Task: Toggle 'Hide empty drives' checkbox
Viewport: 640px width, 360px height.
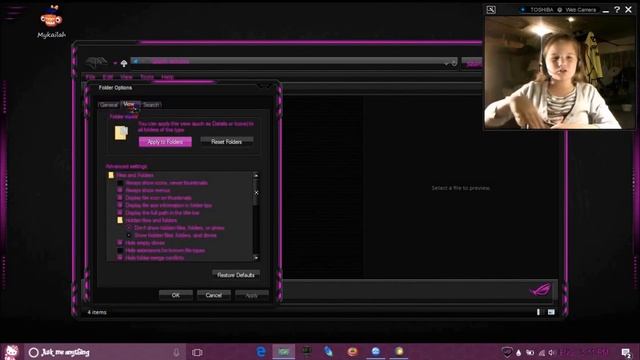Action: pos(120,243)
